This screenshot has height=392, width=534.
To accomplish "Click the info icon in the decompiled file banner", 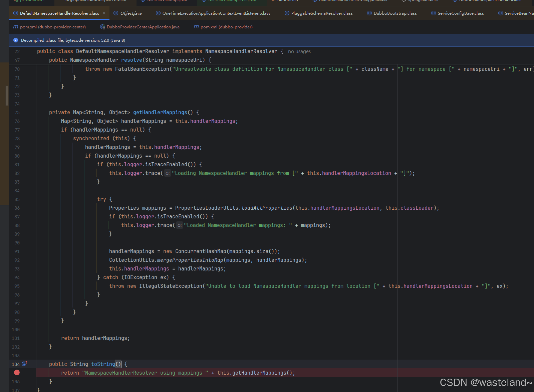I will click(x=15, y=40).
